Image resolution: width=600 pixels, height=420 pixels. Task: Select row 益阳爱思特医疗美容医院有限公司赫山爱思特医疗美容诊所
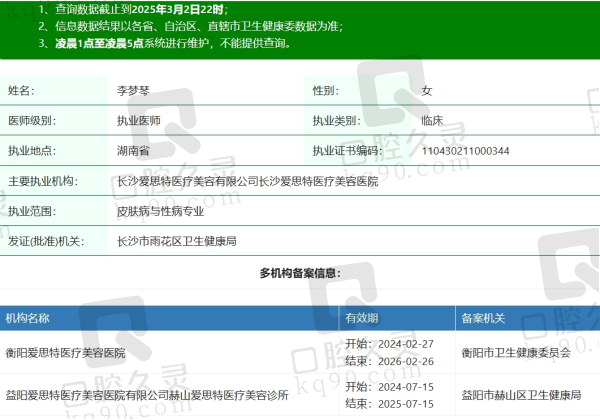[300, 395]
